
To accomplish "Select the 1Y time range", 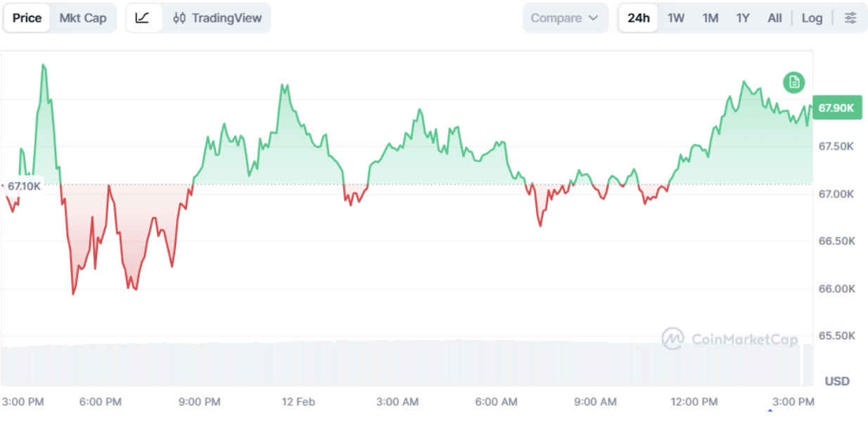I will tap(743, 18).
